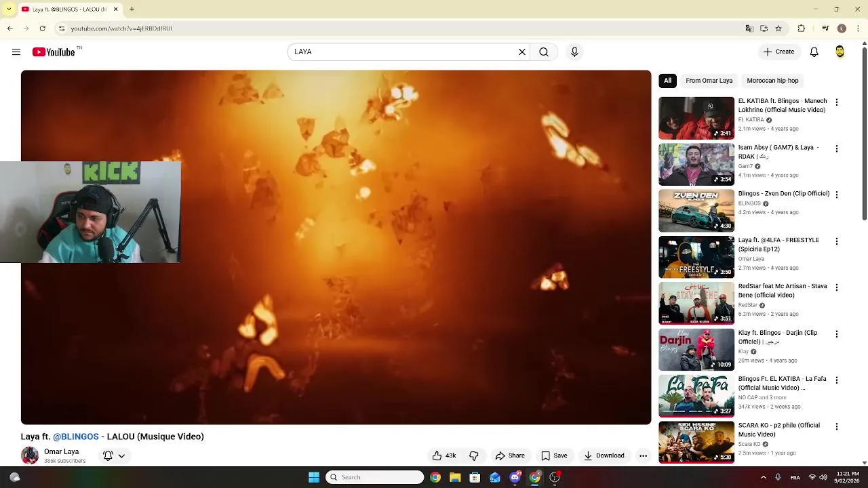Select the From Omar Laya chip
Viewport: 868px width, 488px height.
(709, 81)
